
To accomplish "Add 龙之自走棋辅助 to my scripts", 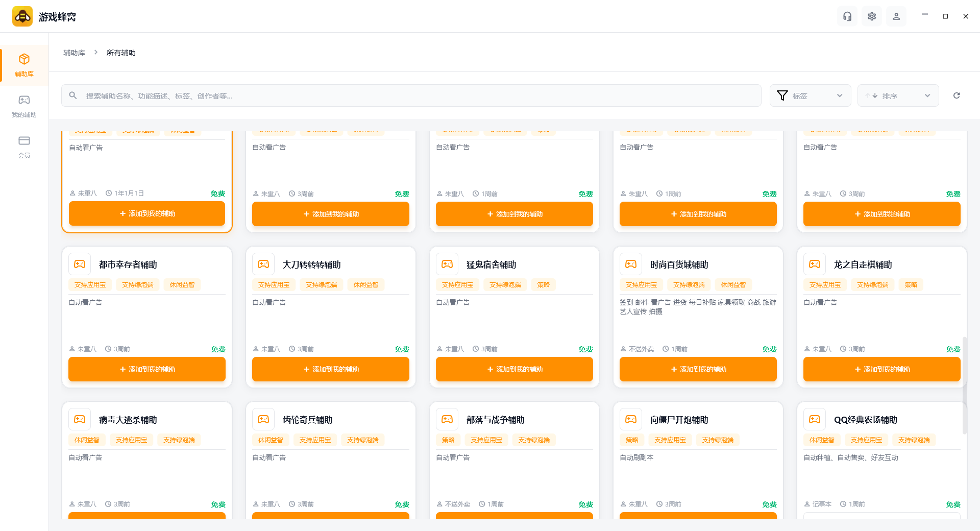I will pyautogui.click(x=882, y=369).
